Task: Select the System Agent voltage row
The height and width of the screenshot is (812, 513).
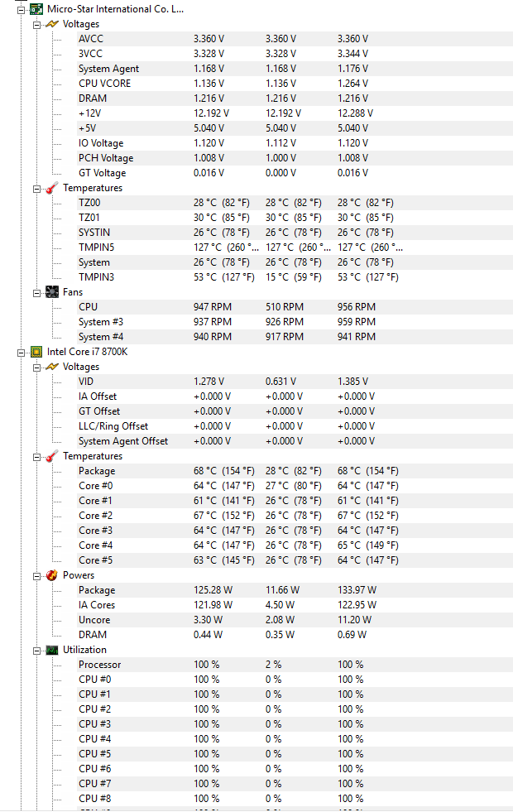Action: click(x=295, y=69)
